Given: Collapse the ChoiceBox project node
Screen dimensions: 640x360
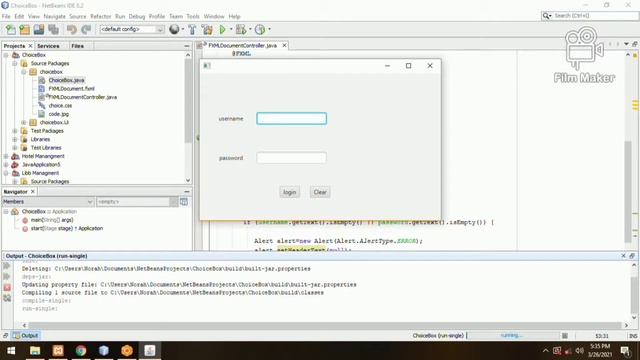Looking at the screenshot, I should (6, 55).
